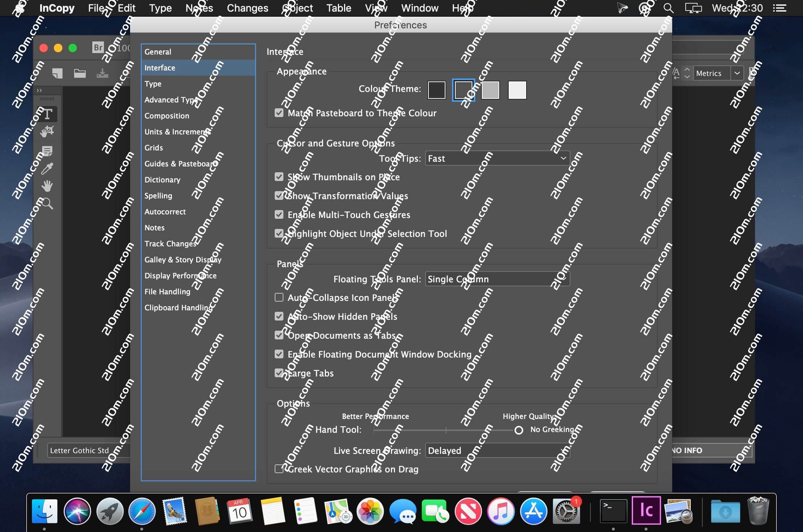Open the InCopy application menu
Viewport: 803px width, 532px height.
click(x=57, y=8)
